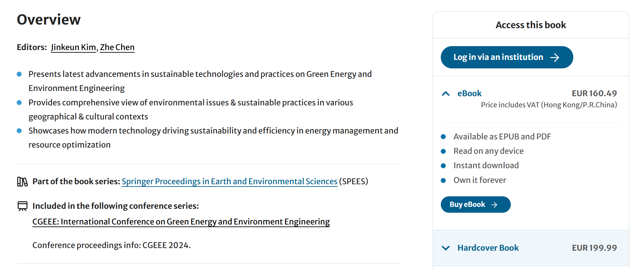Image resolution: width=644 pixels, height=269 pixels.
Task: Click the book series shelf icon
Action: pyautogui.click(x=22, y=182)
